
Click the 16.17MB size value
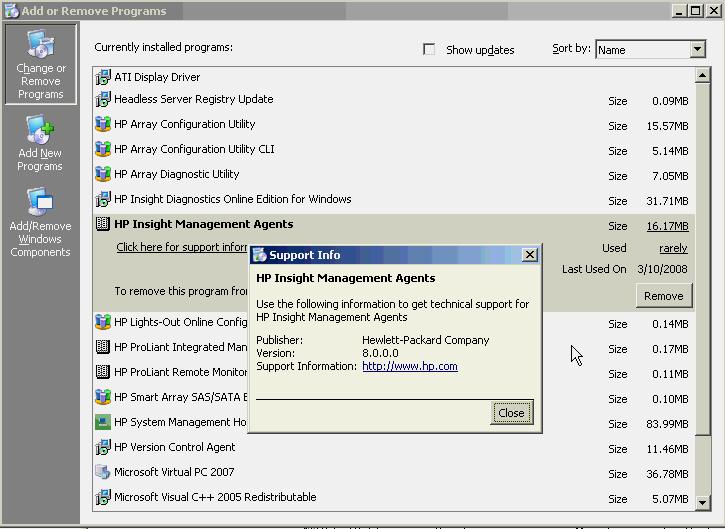667,226
